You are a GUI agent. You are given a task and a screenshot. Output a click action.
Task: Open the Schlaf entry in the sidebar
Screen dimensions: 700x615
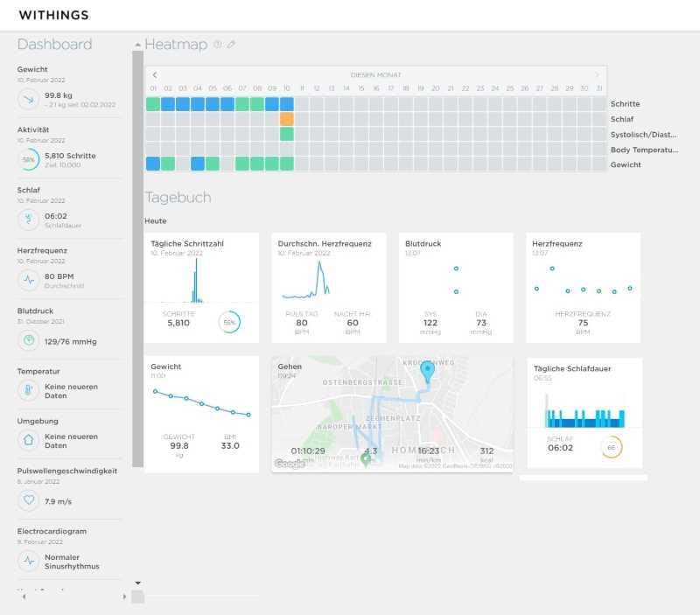pos(69,209)
